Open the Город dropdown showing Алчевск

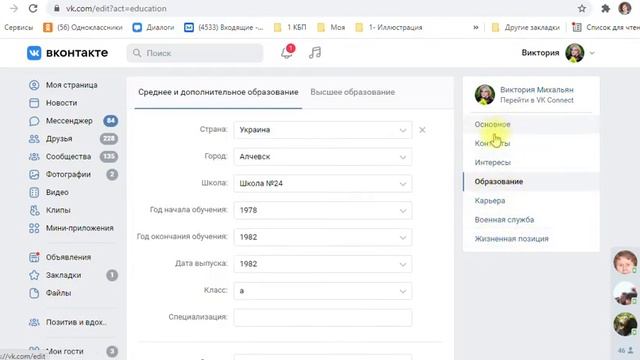click(x=323, y=157)
